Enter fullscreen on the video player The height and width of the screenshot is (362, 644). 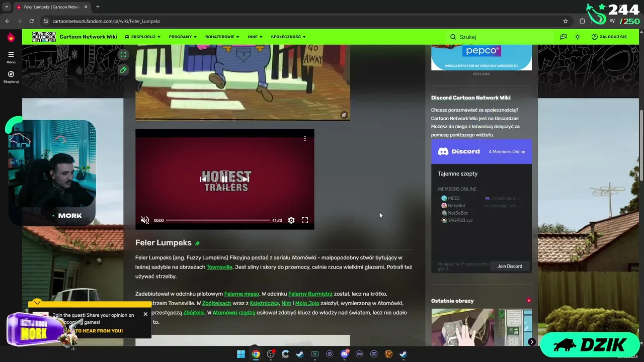305,220
